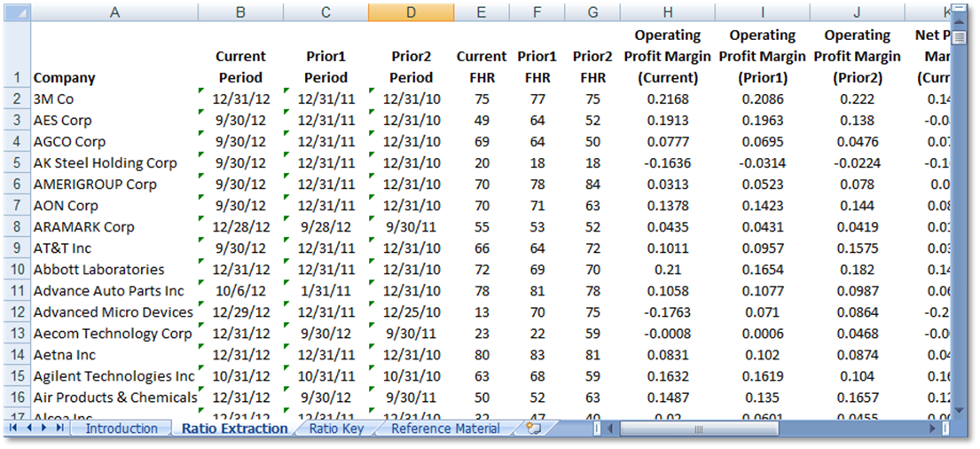Click horizontal scrollbar right arrow
This screenshot has width=980, height=449.
tap(932, 429)
